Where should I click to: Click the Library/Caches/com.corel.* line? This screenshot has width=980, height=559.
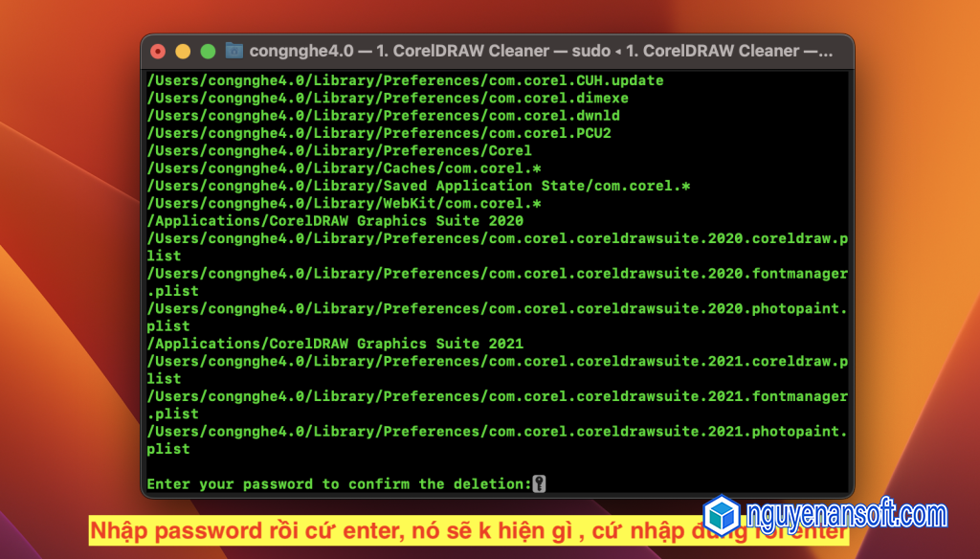click(345, 168)
